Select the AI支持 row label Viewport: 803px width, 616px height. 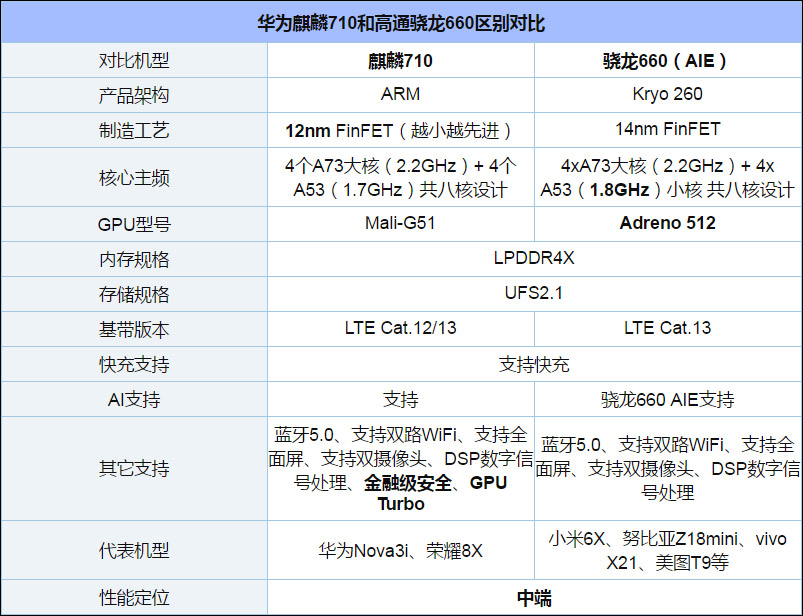134,399
